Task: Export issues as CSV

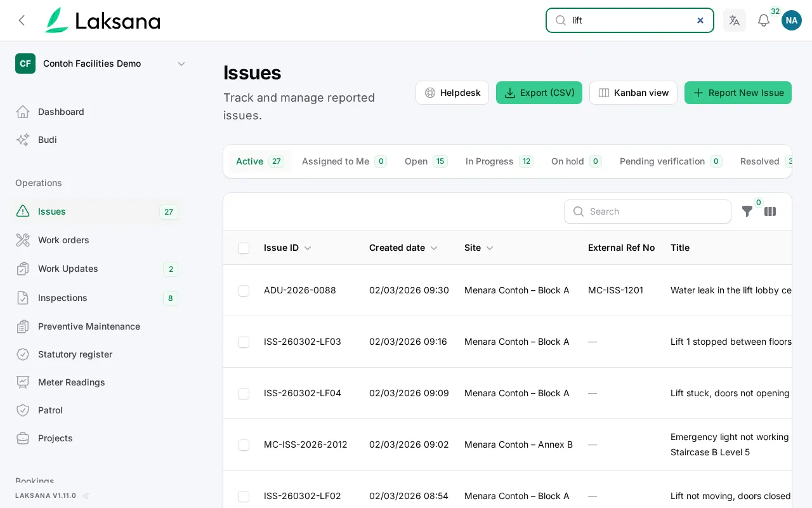Action: click(x=539, y=93)
